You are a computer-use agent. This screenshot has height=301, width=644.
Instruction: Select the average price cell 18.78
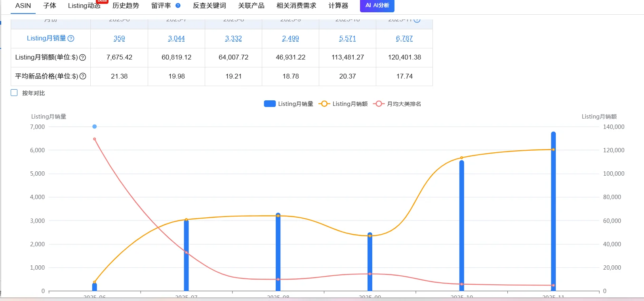tap(290, 76)
